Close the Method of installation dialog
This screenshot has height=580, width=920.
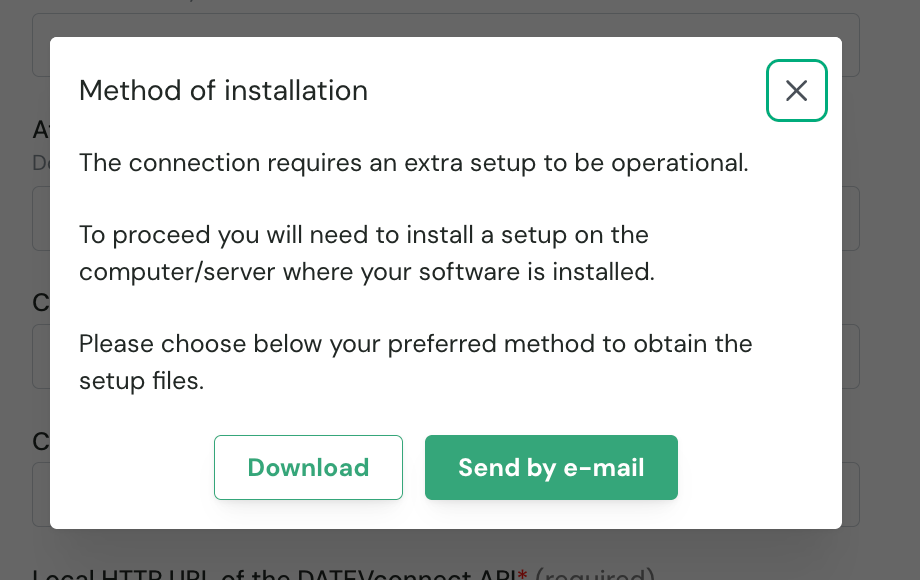796,91
